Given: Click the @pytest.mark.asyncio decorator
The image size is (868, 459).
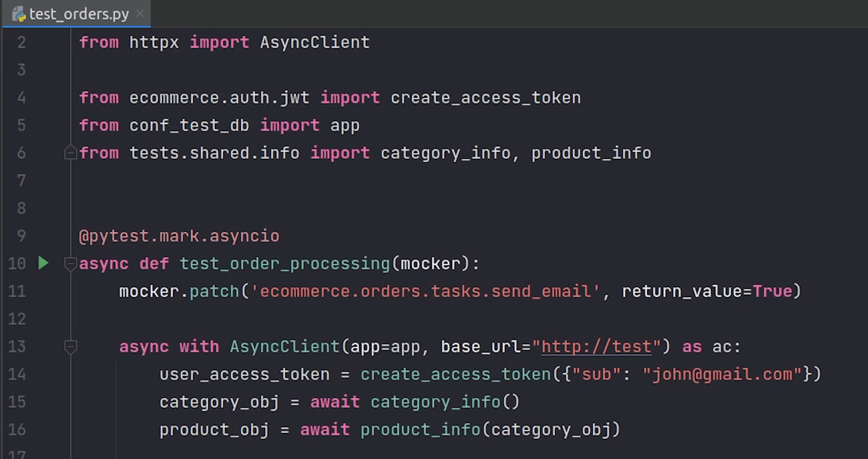Looking at the screenshot, I should pos(179,236).
